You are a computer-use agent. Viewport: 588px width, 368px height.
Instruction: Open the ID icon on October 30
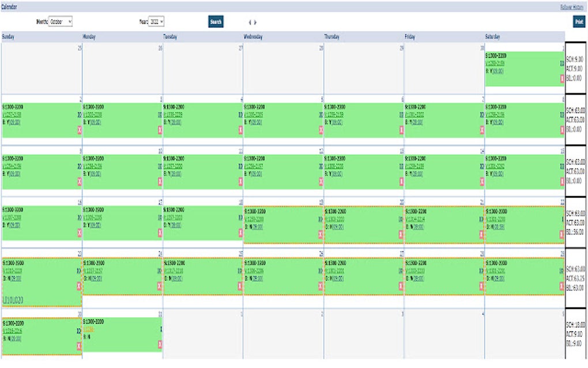pyautogui.click(x=79, y=331)
